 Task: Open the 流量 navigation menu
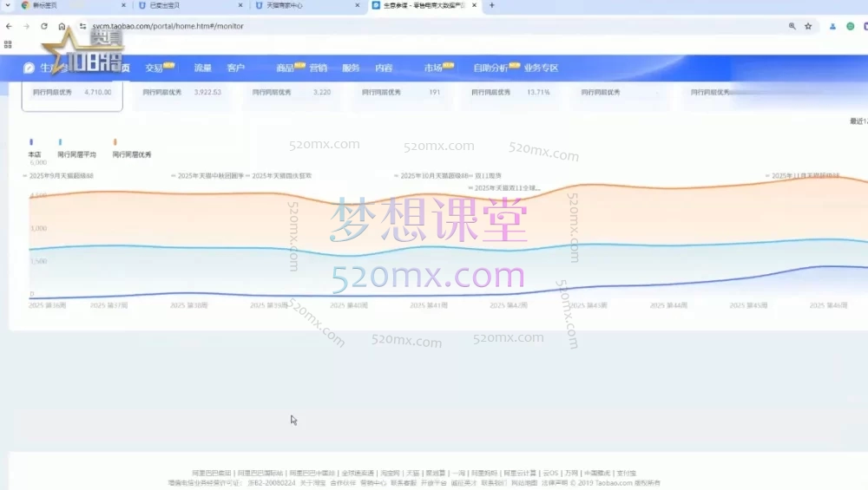pyautogui.click(x=202, y=68)
